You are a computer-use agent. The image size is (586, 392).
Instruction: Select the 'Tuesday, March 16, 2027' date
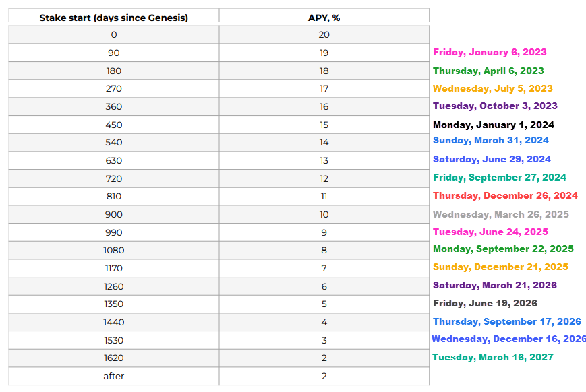(492, 357)
